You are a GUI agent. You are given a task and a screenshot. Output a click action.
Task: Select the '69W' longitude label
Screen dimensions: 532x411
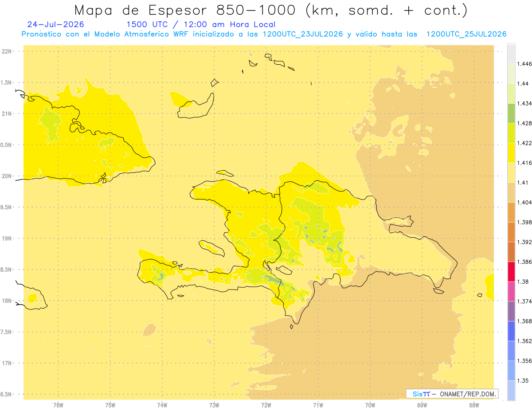click(x=422, y=405)
